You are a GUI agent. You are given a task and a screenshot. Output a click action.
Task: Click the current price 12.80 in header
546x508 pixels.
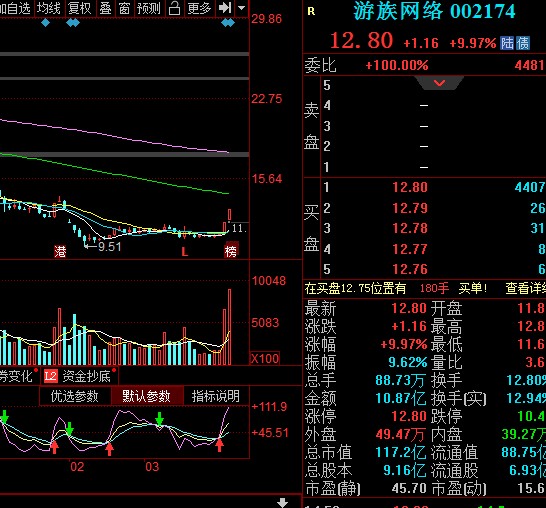pos(361,41)
